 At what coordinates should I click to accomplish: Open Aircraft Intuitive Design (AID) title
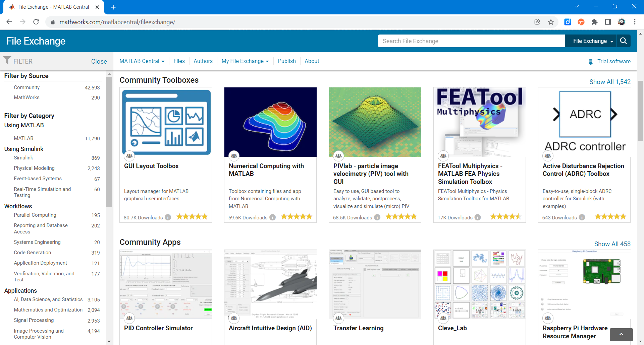[270, 328]
